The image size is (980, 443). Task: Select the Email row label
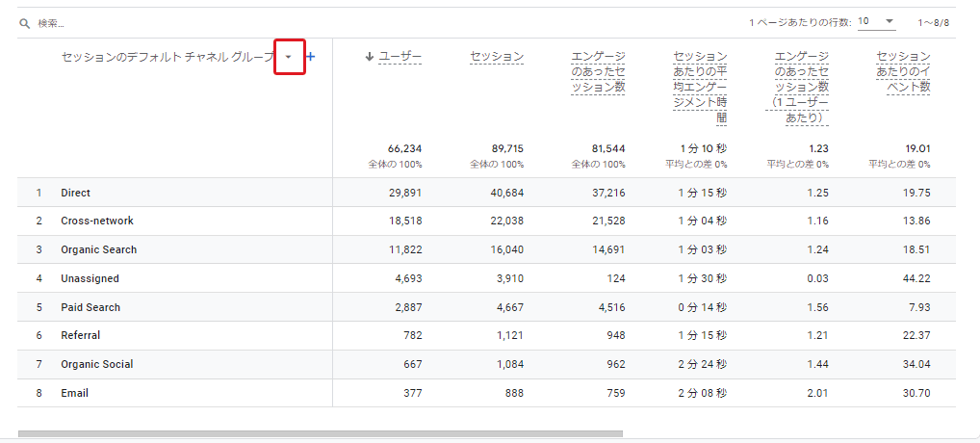pos(74,393)
